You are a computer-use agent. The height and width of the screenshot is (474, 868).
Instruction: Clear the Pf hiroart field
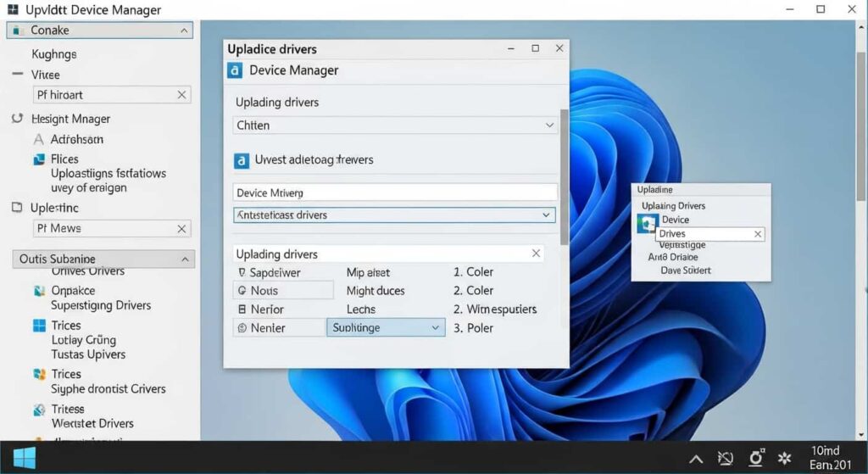click(181, 95)
